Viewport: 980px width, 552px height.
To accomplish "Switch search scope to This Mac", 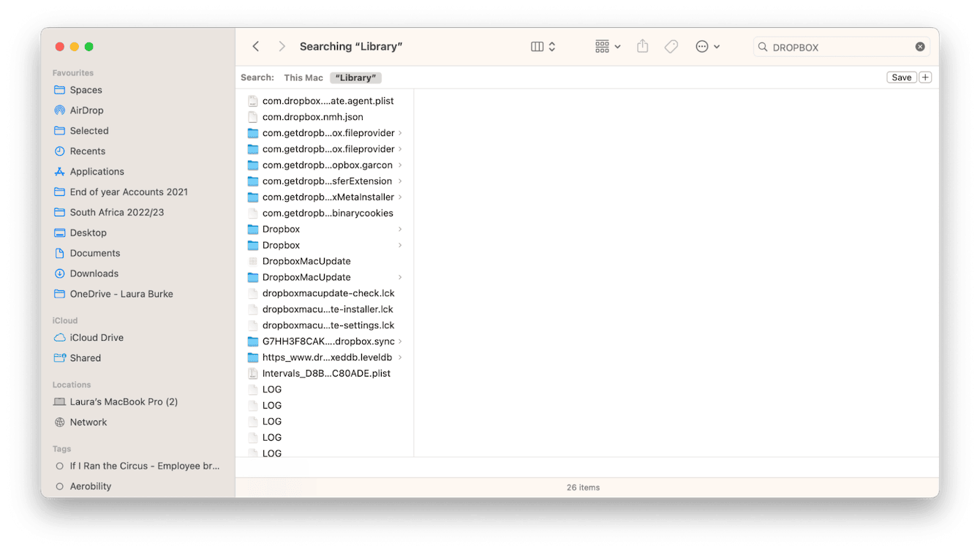I will tap(303, 77).
